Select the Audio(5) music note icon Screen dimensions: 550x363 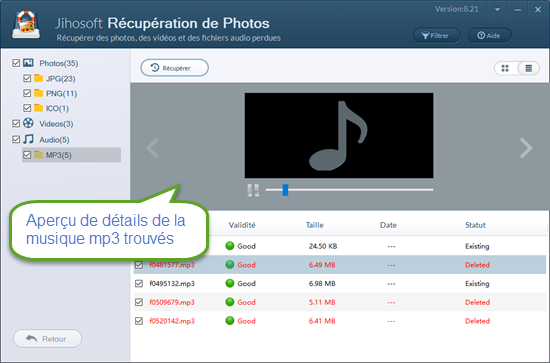(28, 139)
